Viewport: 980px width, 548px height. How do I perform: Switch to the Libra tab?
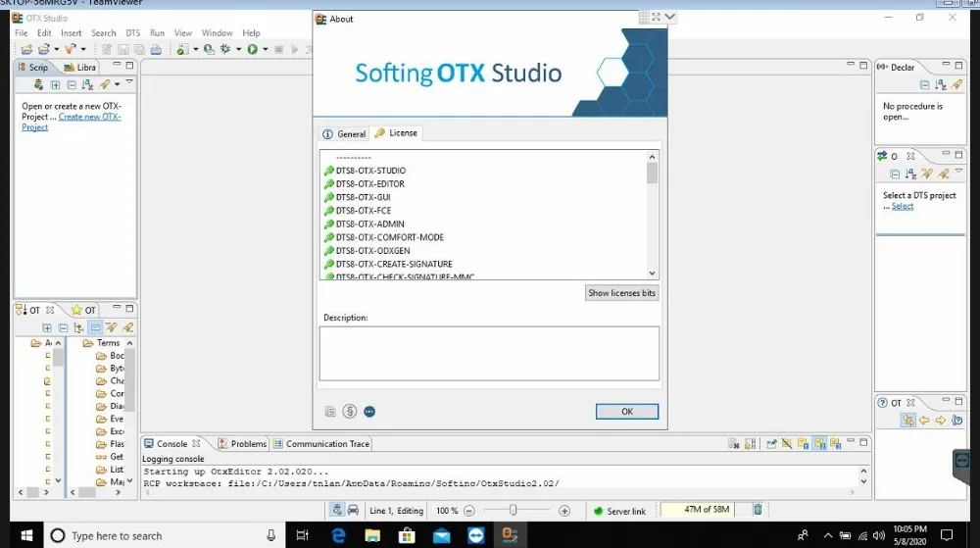click(80, 68)
